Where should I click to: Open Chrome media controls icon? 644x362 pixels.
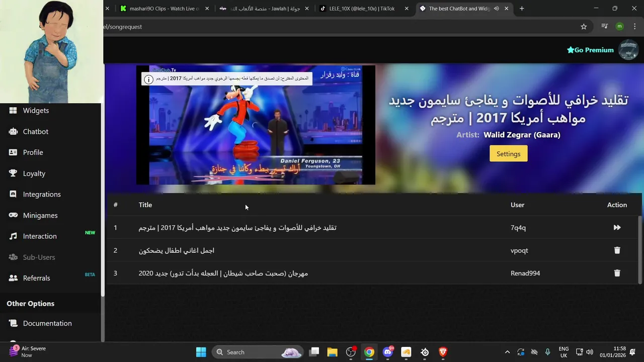click(x=605, y=27)
